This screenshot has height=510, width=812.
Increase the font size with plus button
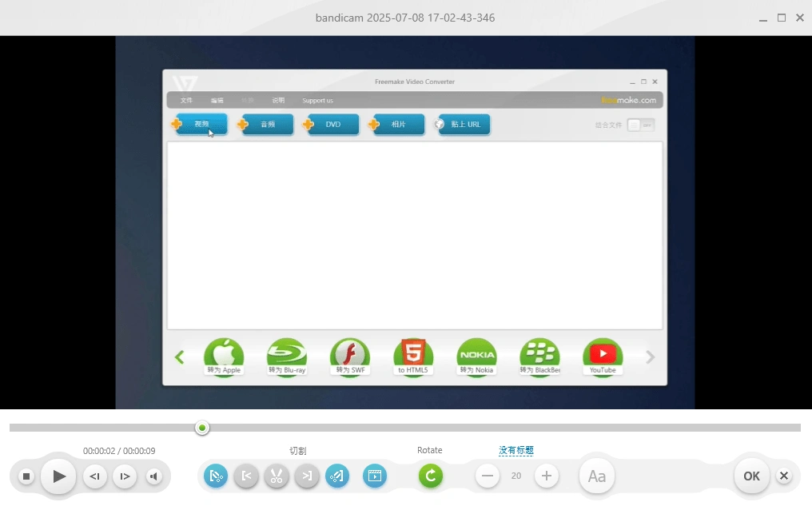[546, 476]
